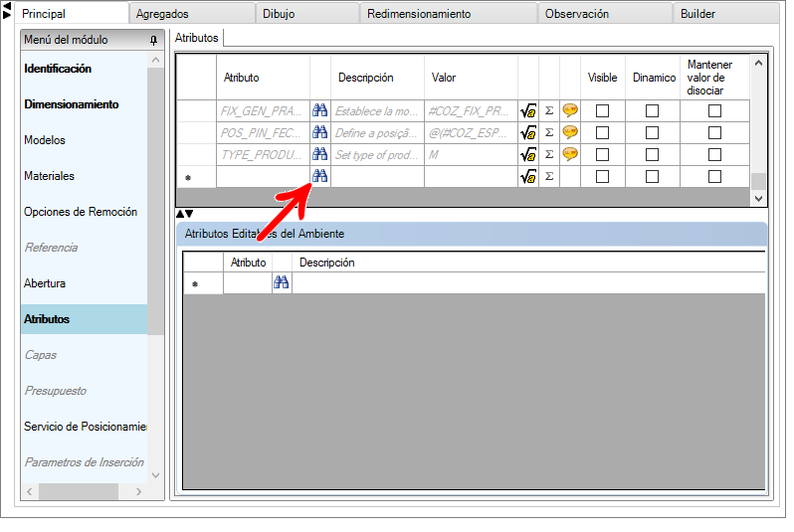Viewport: 794px width, 532px height.
Task: Check Dinamico for TYPE_PRODU row
Action: [653, 154]
